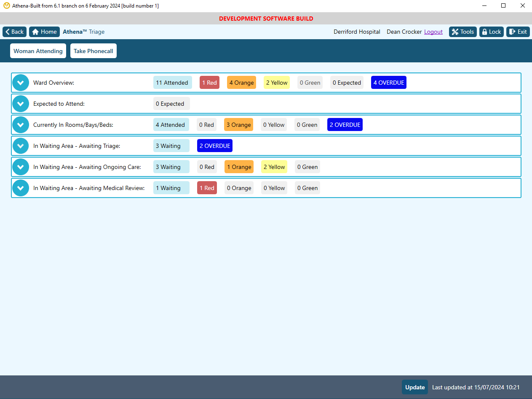Viewport: 532px width, 399px height.
Task: Select 3 Waiting badge in Awaiting Triage row
Action: (171, 146)
